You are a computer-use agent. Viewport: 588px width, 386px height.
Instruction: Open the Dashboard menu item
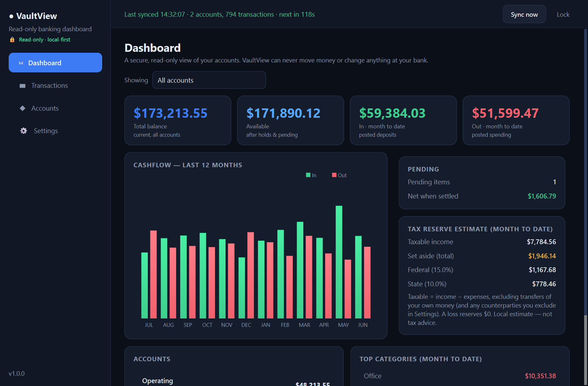click(x=55, y=63)
